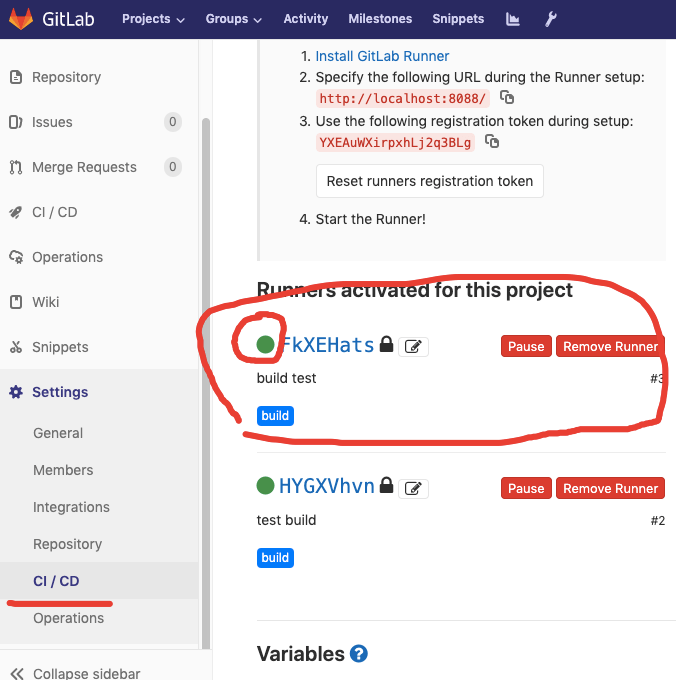Screen dimensions: 676x680
Task: Select CI / CD under Settings
Action: (56, 581)
